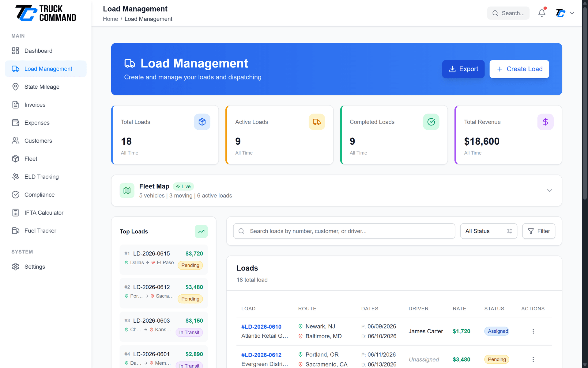Click the $1,720 rate value
588x368 pixels.
click(x=462, y=331)
